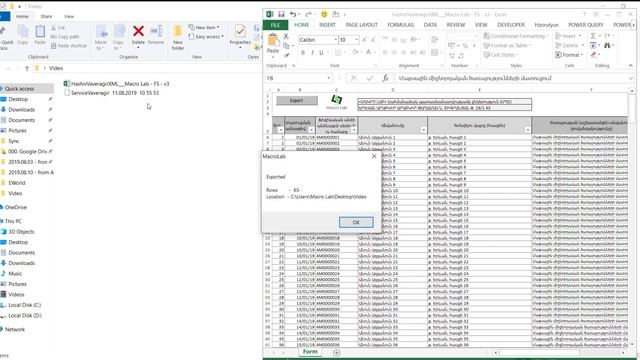Open the Excel FILE tab
This screenshot has height=360, width=640.
click(276, 25)
